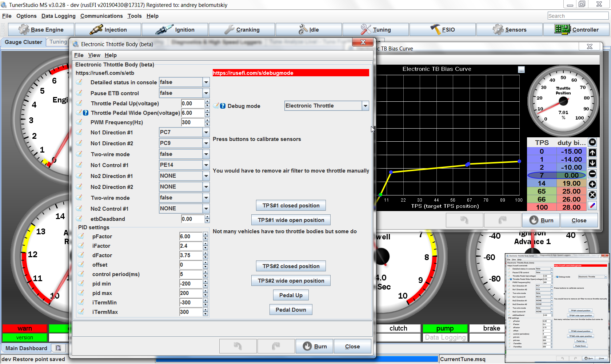
Task: Click screenshot preview thumbnail in bottom-right corner
Action: 558,308
